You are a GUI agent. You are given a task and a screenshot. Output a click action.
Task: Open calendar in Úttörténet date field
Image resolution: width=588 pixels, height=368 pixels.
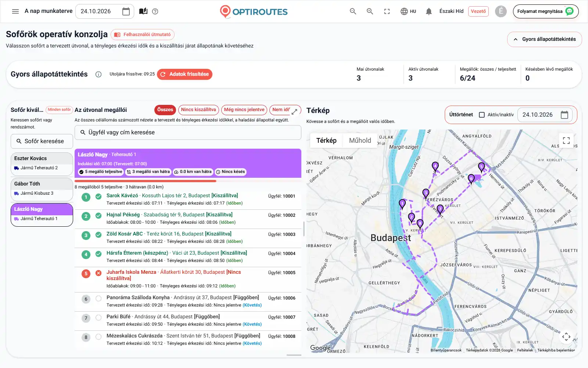click(x=564, y=115)
